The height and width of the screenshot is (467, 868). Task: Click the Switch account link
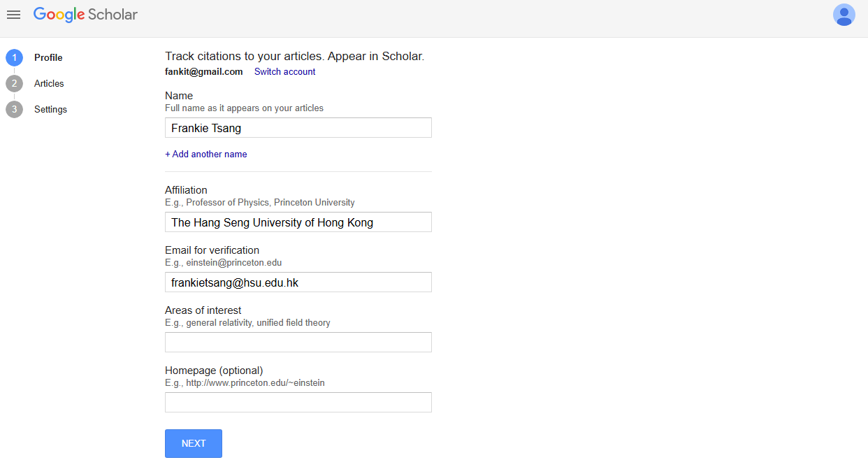point(284,71)
